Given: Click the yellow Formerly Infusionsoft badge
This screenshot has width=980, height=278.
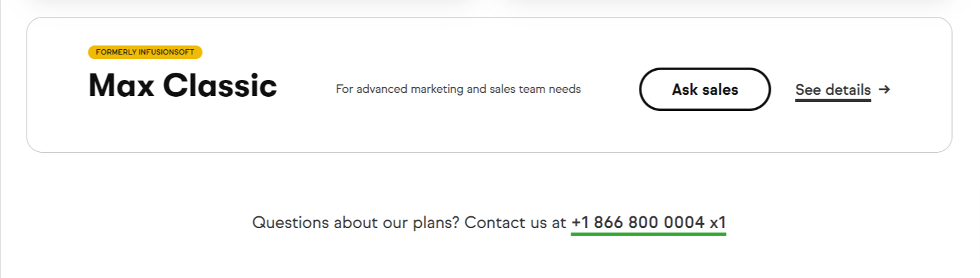Looking at the screenshot, I should pos(145,52).
